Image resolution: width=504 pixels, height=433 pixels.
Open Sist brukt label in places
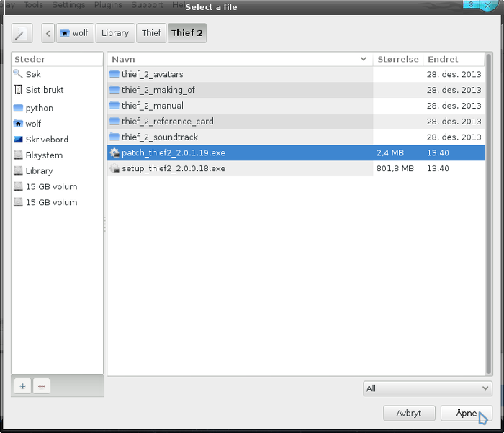tap(45, 90)
